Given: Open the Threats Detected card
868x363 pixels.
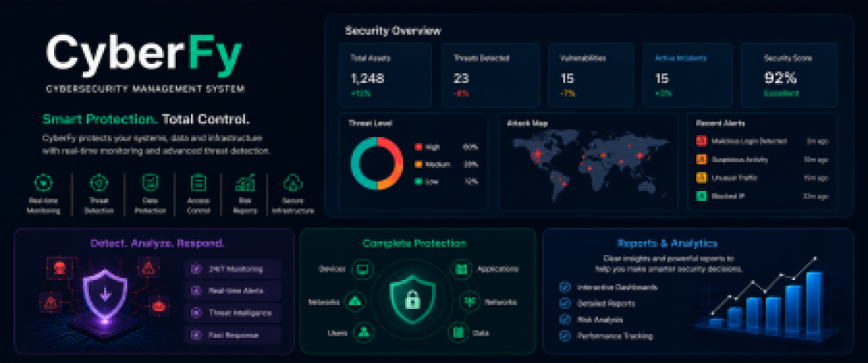Looking at the screenshot, I should (491, 75).
